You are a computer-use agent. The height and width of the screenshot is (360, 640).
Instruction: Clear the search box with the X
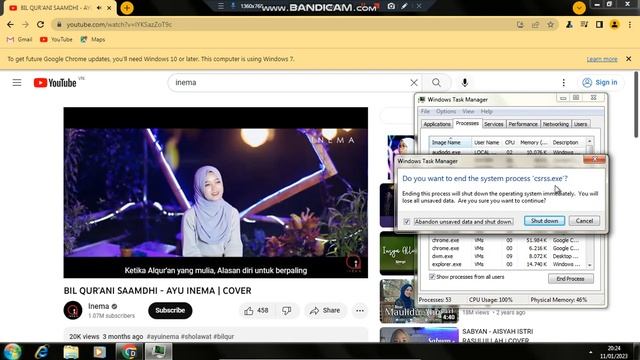pyautogui.click(x=414, y=83)
